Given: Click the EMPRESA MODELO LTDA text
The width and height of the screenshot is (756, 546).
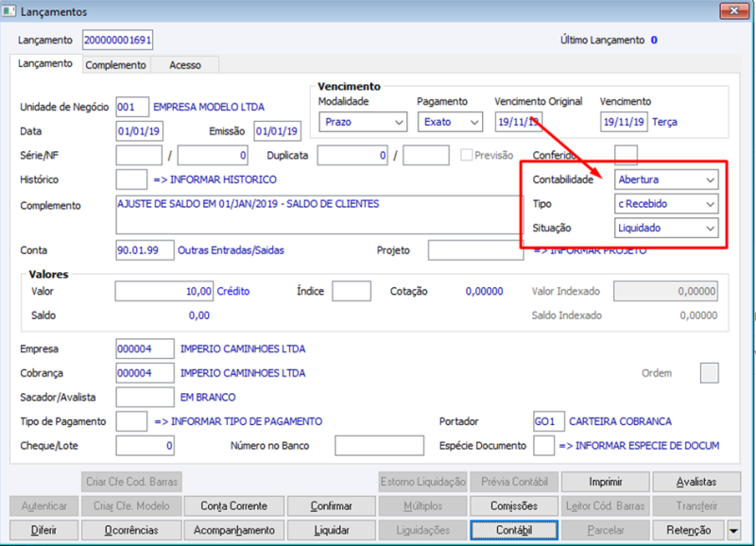Looking at the screenshot, I should 209,107.
